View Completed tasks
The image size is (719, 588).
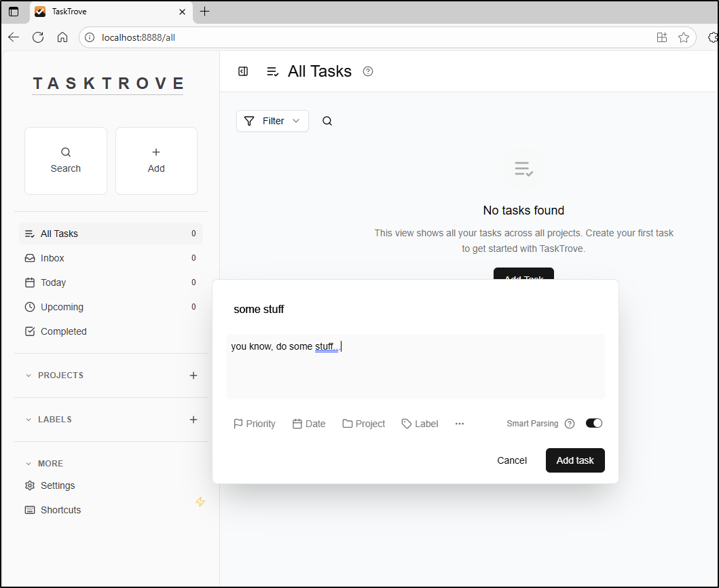click(x=111, y=331)
